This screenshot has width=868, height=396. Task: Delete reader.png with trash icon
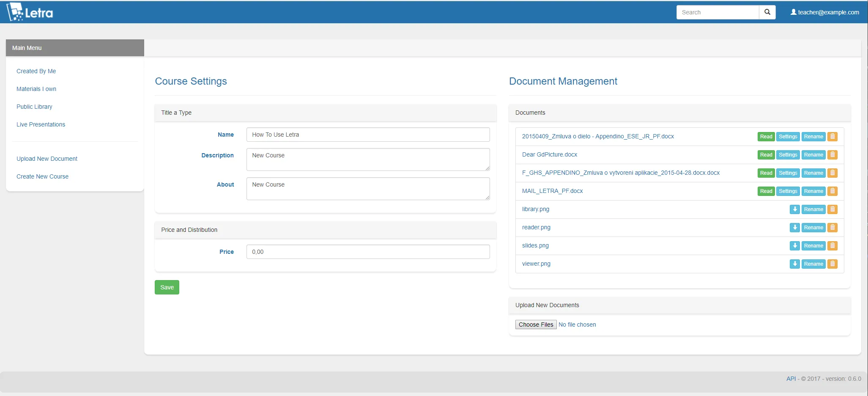pos(832,228)
